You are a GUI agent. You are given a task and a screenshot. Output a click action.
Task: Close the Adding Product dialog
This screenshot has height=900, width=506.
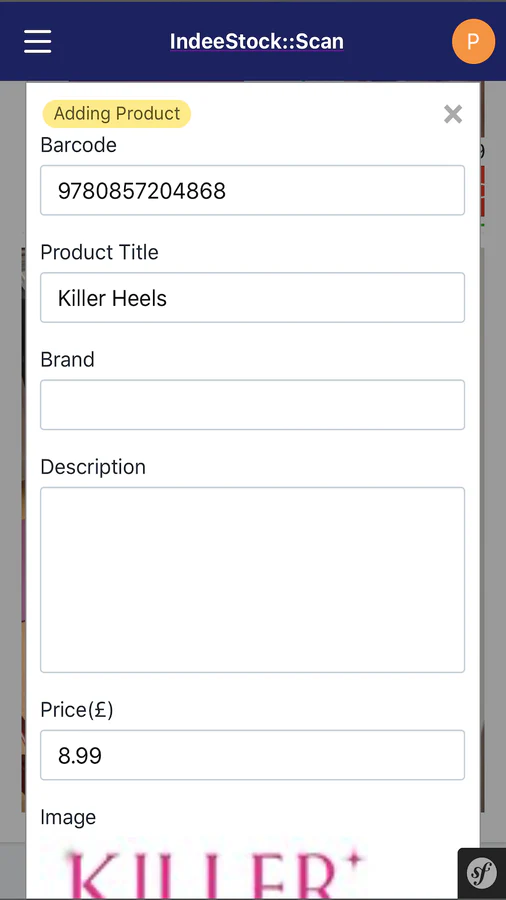coord(453,114)
